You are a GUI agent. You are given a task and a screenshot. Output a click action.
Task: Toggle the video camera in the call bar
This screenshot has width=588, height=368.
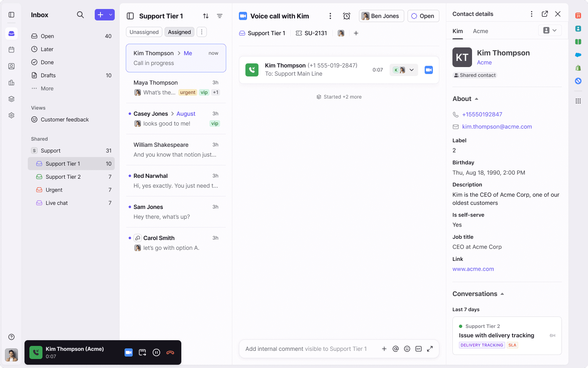[129, 352]
